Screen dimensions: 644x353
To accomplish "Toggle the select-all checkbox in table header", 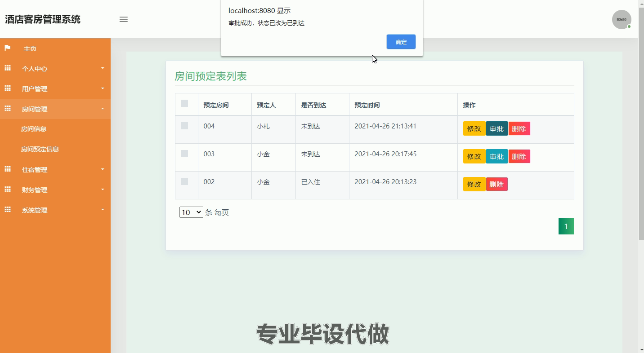I will [184, 103].
